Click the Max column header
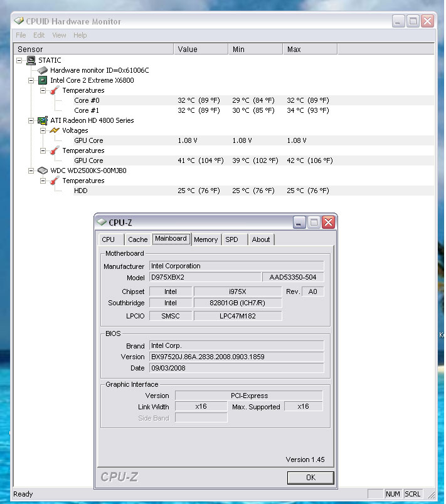 pyautogui.click(x=311, y=49)
